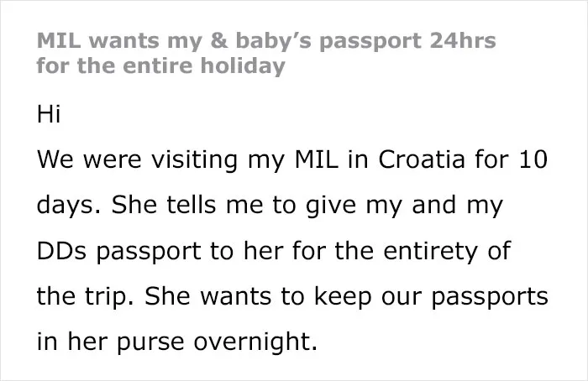
Task: Click the word "overnight." at the end
Action: click(255, 342)
